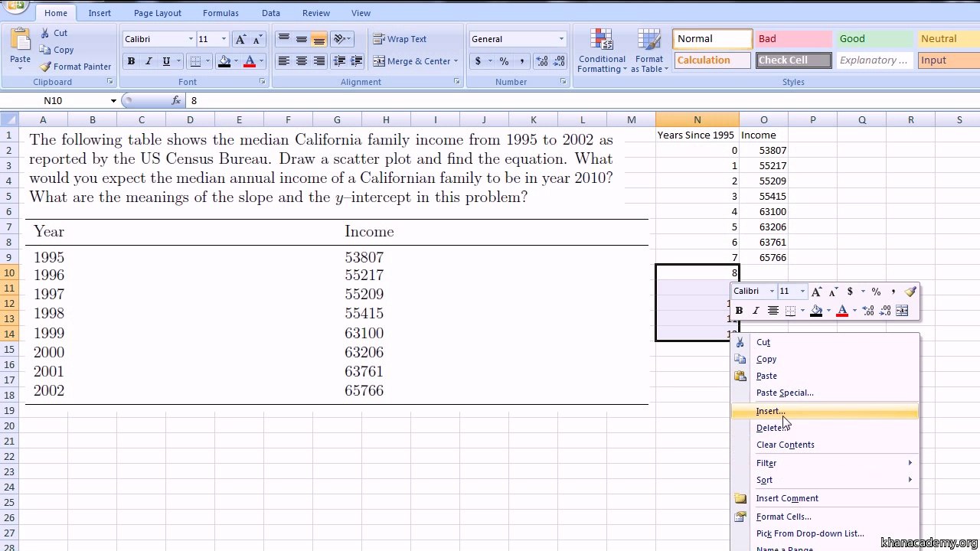The image size is (980, 551).
Task: Choose Insert... from the context menu
Action: pyautogui.click(x=825, y=411)
